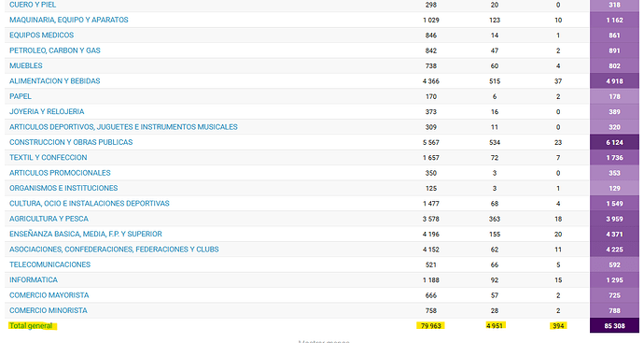Click purple total cell 1 549
Image resolution: width=644 pixels, height=343 pixels.
tap(614, 203)
